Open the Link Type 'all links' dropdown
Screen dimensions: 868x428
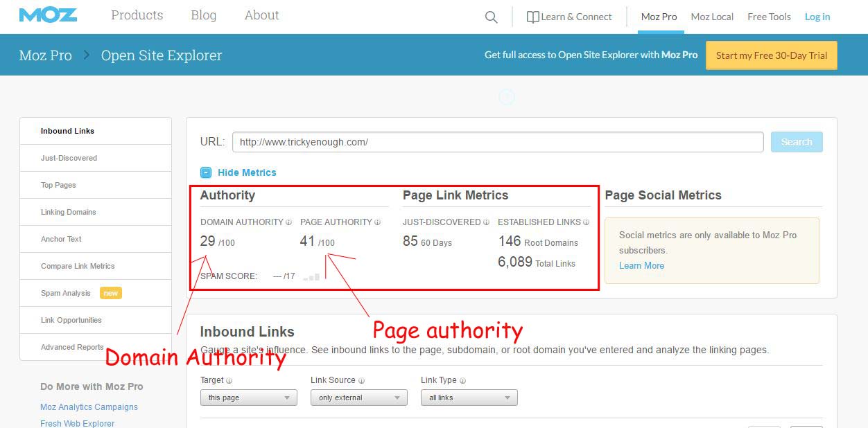469,398
